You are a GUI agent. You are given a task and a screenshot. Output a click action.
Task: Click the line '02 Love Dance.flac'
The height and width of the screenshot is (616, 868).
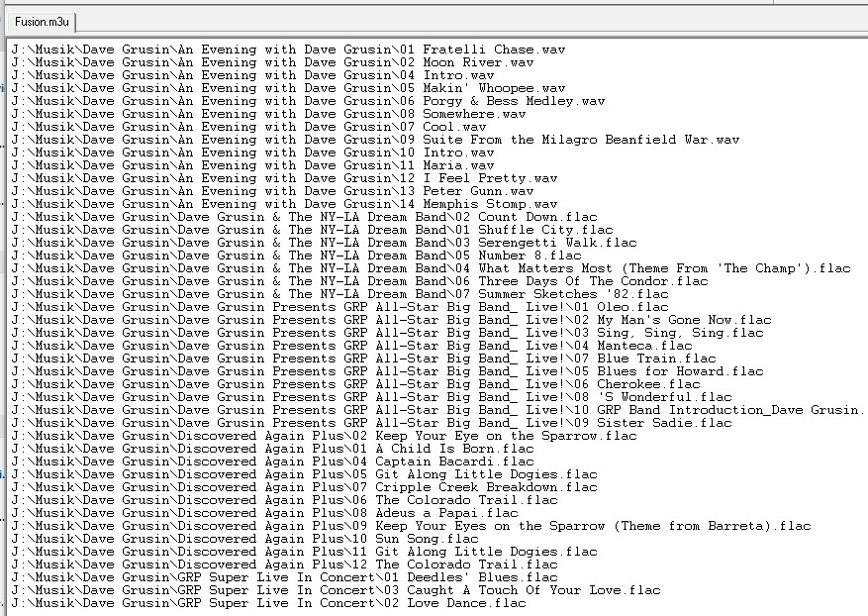[x=268, y=604]
